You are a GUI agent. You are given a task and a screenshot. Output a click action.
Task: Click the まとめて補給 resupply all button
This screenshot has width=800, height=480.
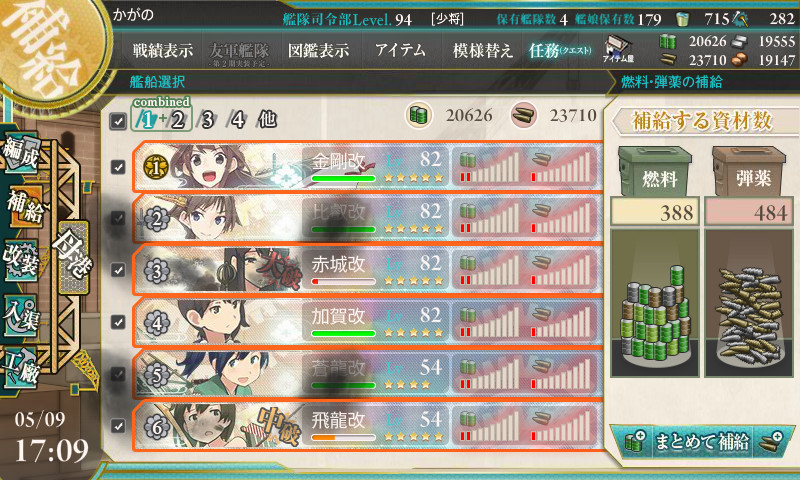click(x=702, y=441)
